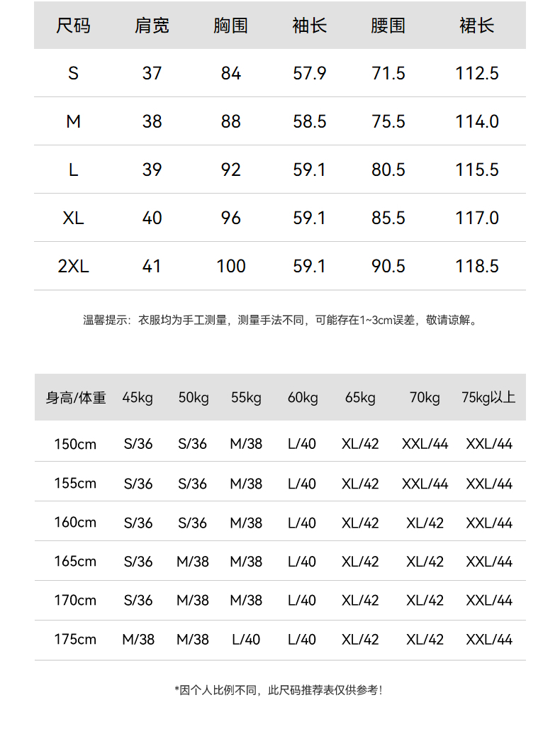Click the 90.5 waist measurement
The width and height of the screenshot is (560, 734).
pos(388,266)
